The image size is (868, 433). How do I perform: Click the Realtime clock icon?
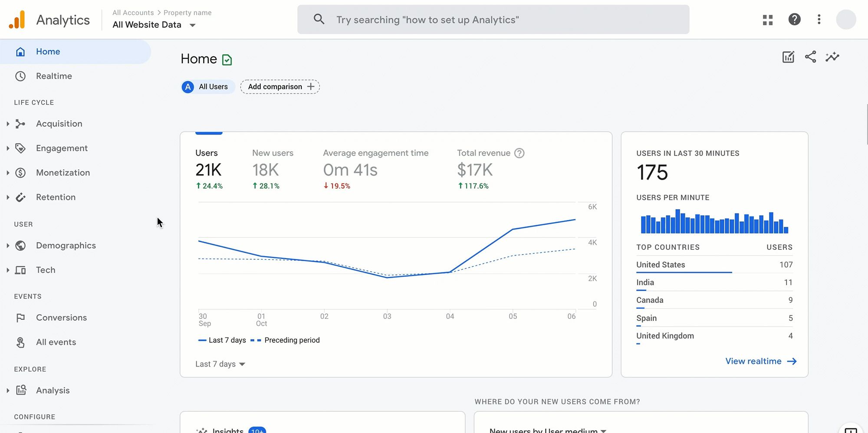click(x=20, y=76)
